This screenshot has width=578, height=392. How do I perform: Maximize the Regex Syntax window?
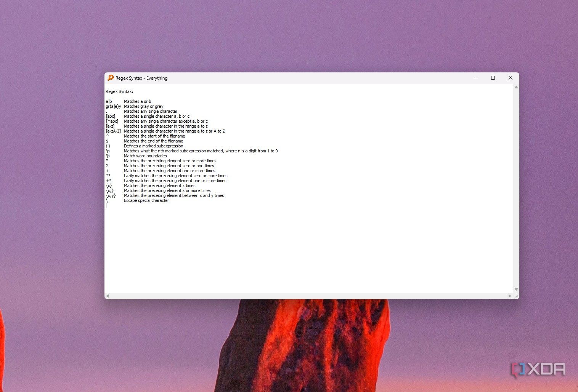click(x=493, y=78)
